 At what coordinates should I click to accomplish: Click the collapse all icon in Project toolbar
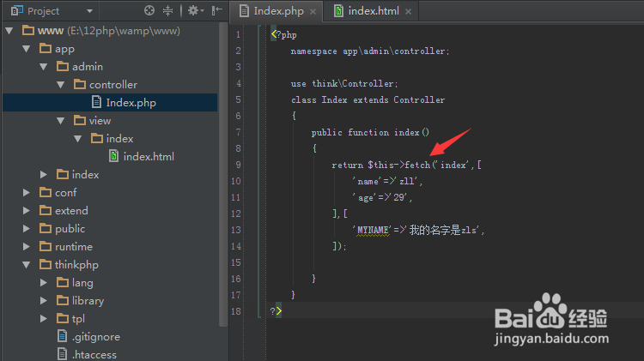(167, 10)
